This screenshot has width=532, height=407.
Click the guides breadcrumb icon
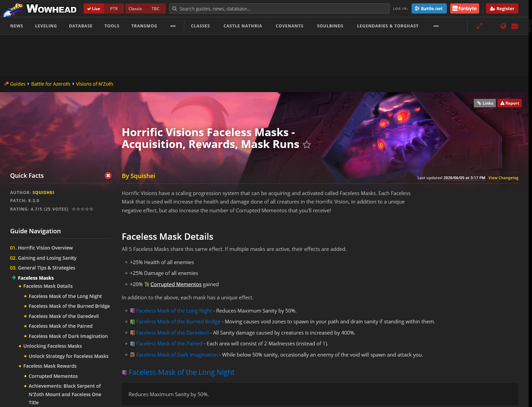pos(6,84)
